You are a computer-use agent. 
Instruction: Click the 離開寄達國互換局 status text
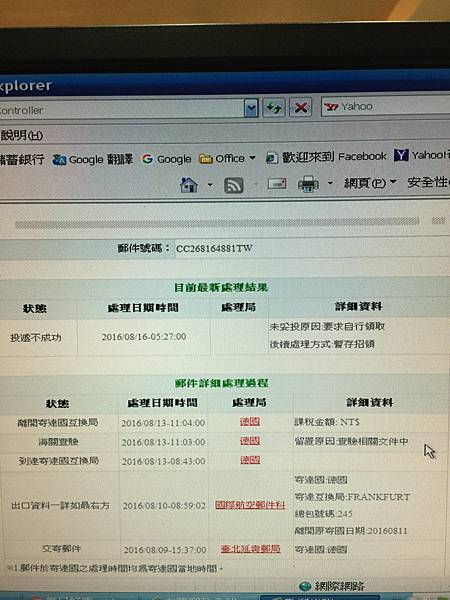(57, 422)
